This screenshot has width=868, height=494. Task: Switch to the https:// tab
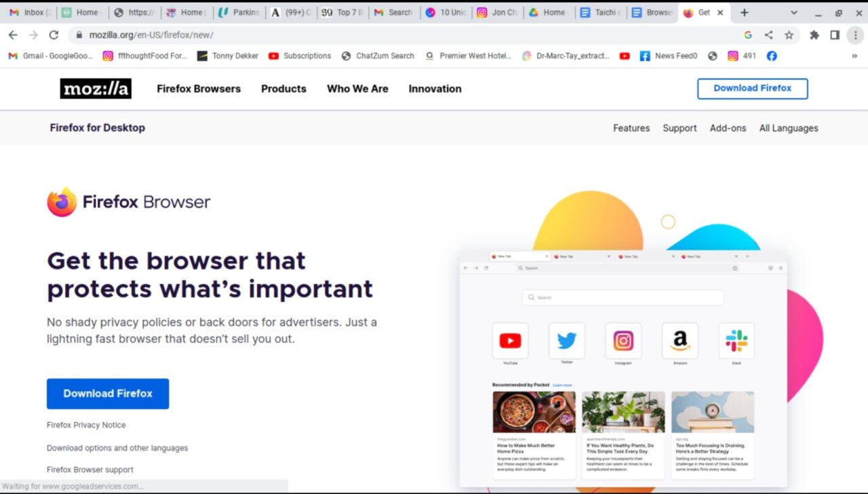point(134,12)
